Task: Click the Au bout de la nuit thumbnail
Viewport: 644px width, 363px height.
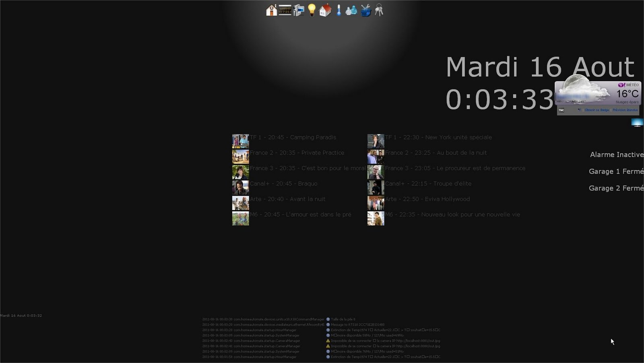Action: click(376, 157)
